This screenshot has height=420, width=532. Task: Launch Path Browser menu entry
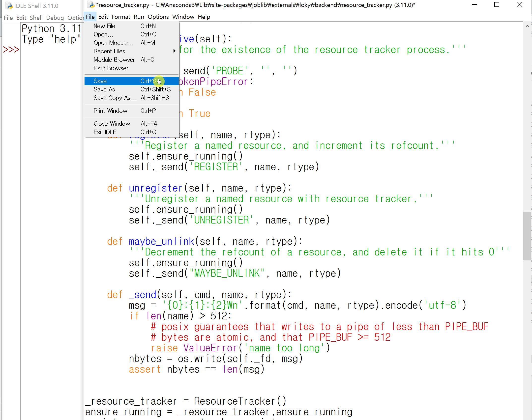111,68
